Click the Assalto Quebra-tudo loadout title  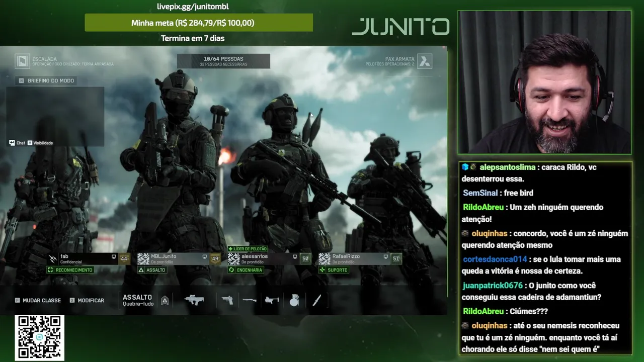click(x=138, y=300)
